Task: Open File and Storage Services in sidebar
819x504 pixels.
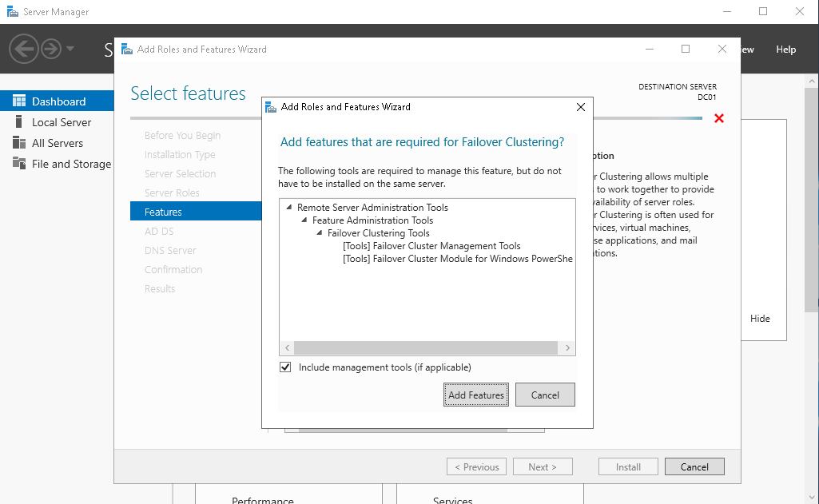Action: pyautogui.click(x=57, y=164)
